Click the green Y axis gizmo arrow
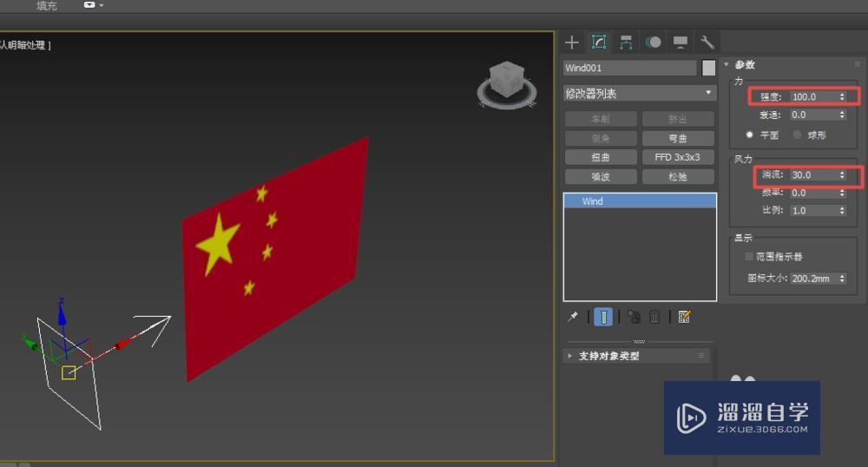 [30, 344]
